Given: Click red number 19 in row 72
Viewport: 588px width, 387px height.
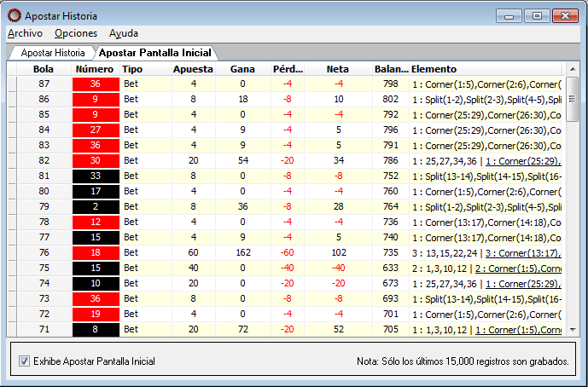Looking at the screenshot, I should (x=96, y=314).
